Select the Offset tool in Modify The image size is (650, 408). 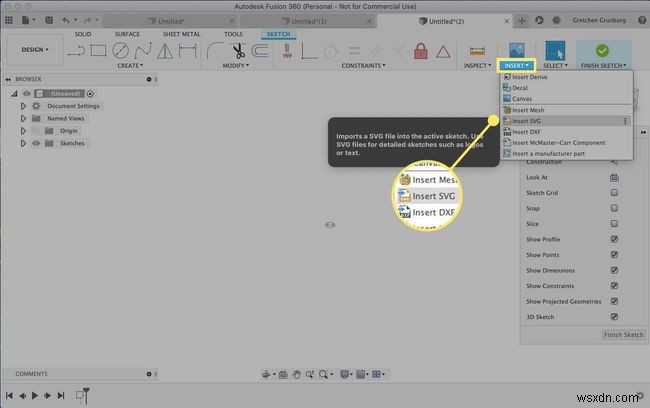(x=260, y=51)
